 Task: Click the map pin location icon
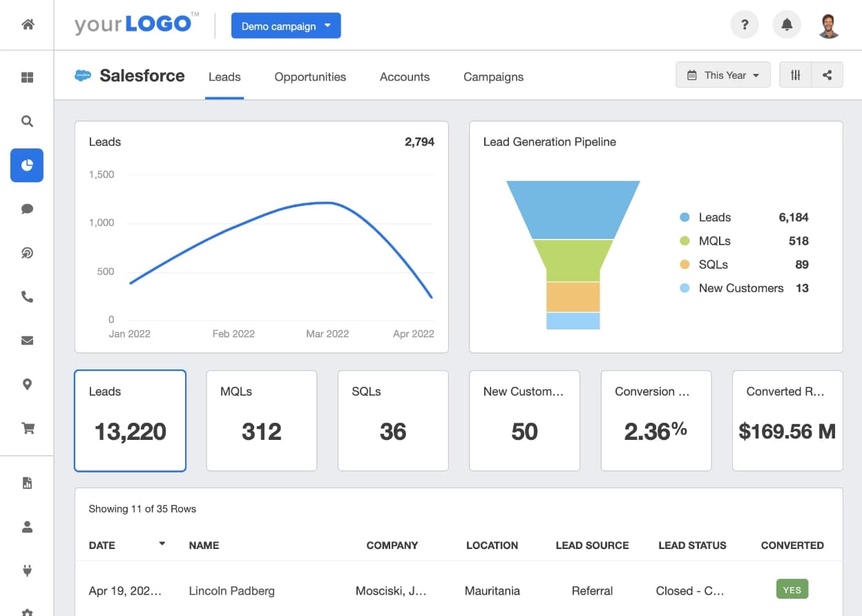click(28, 385)
